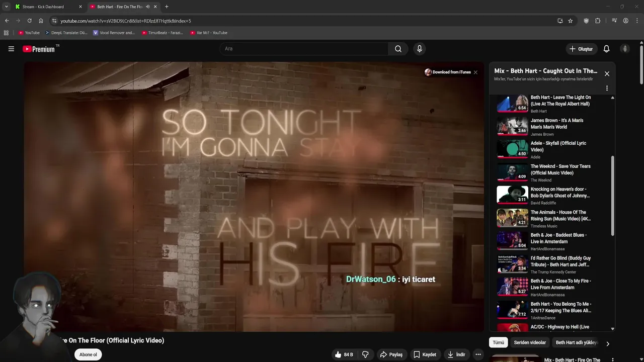Reload the current page

pos(29,21)
